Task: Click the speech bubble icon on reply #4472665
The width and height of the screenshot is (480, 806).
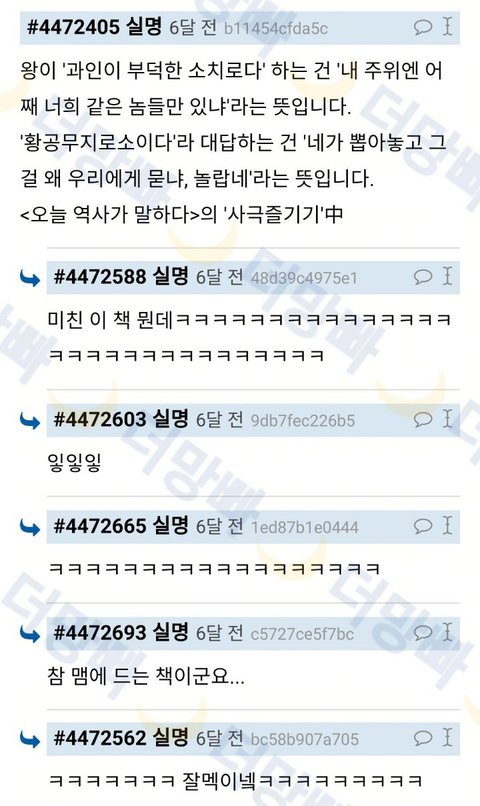Action: [x=423, y=526]
